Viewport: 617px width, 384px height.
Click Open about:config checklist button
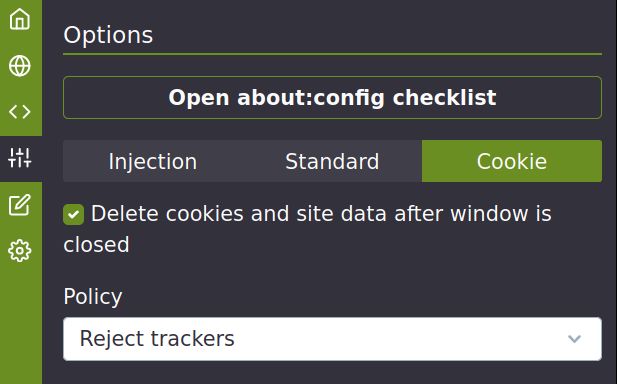coord(332,97)
